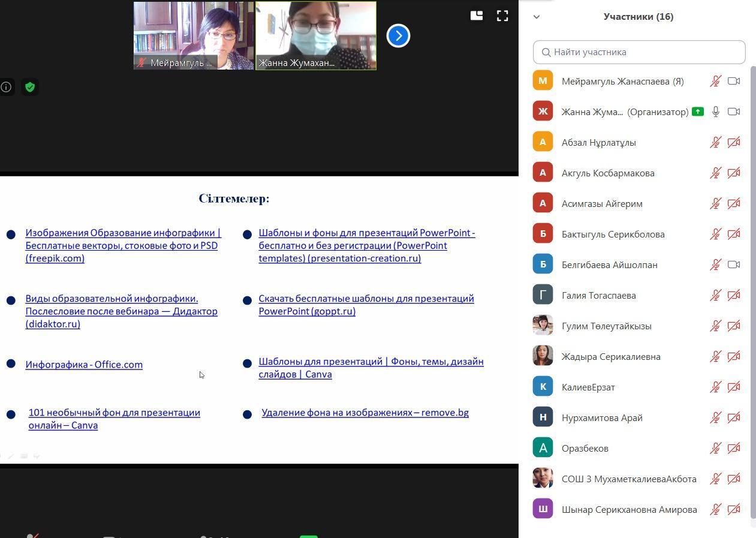Click muted microphone icon for СОШ 3 МухаметкалиеваАкбота
756x538 pixels.
(x=715, y=479)
